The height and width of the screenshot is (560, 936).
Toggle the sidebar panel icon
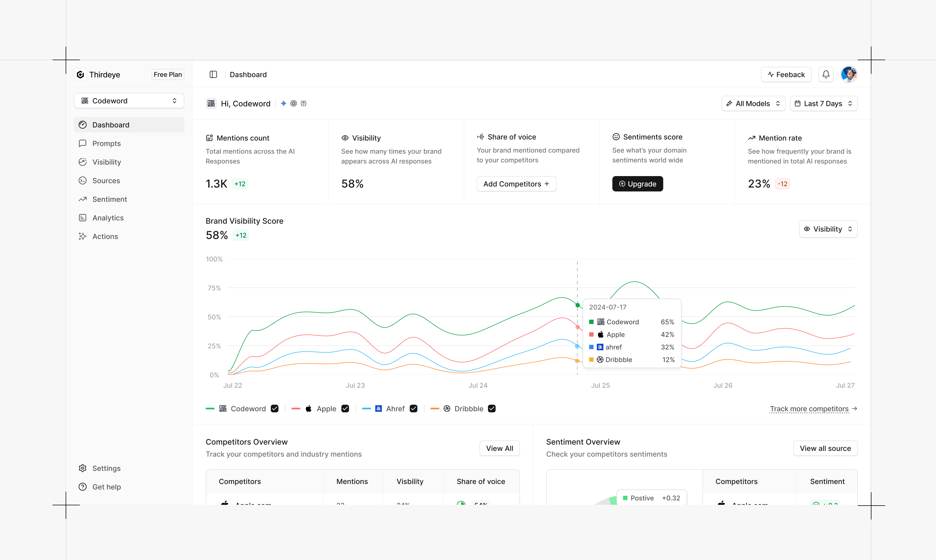213,74
